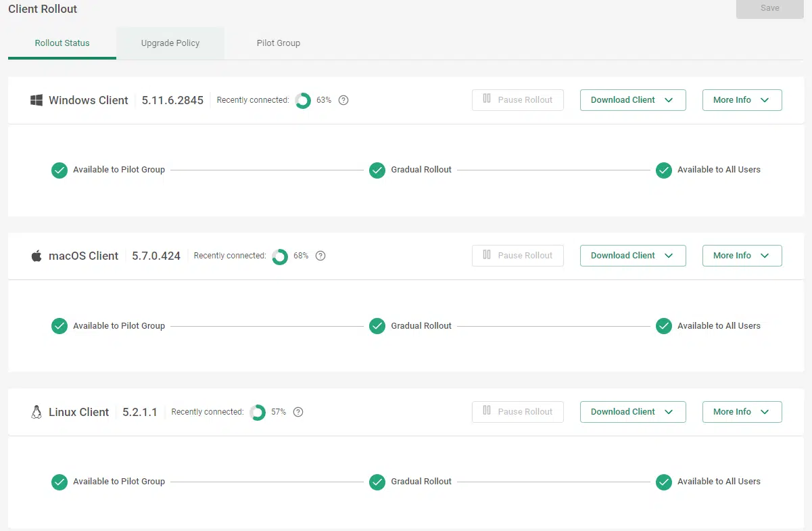Click help icon beside Windows 63% connected
The image size is (812, 531).
pos(343,100)
